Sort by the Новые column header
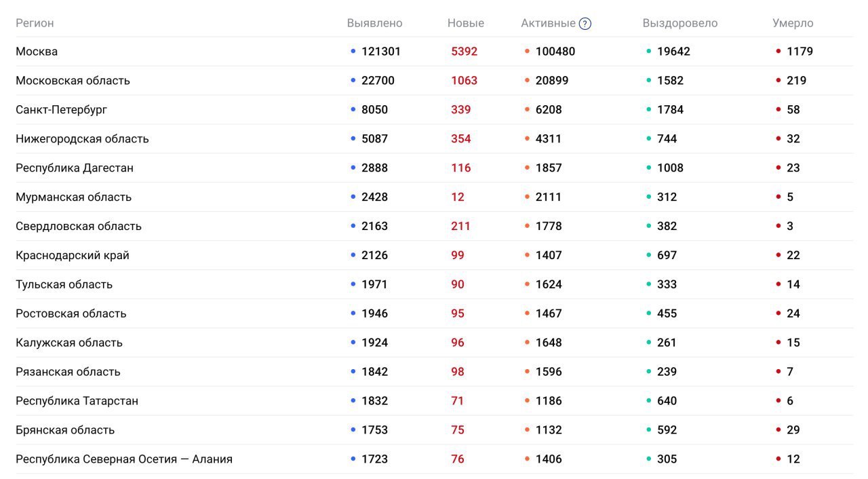Screen dimensions: 868x479 465,23
